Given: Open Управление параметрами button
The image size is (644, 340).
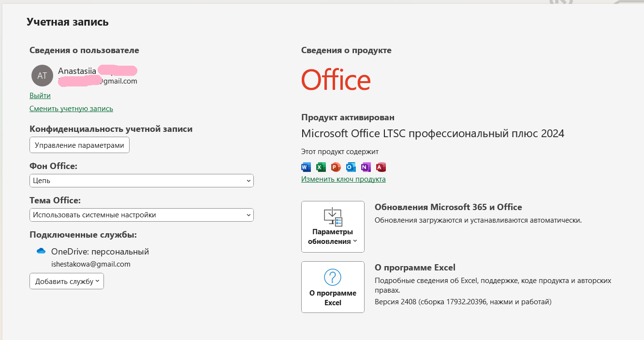Looking at the screenshot, I should point(79,145).
